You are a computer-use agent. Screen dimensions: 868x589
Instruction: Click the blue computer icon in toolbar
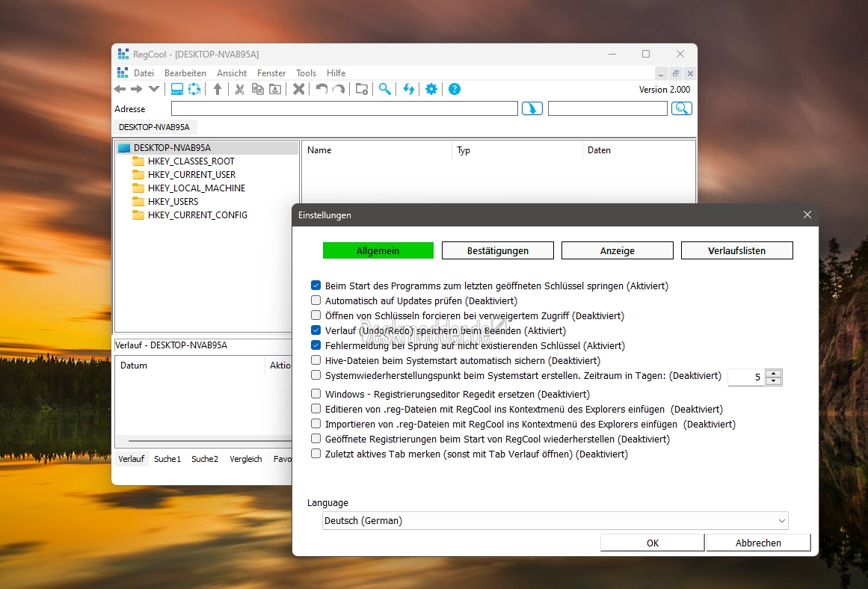pyautogui.click(x=177, y=89)
